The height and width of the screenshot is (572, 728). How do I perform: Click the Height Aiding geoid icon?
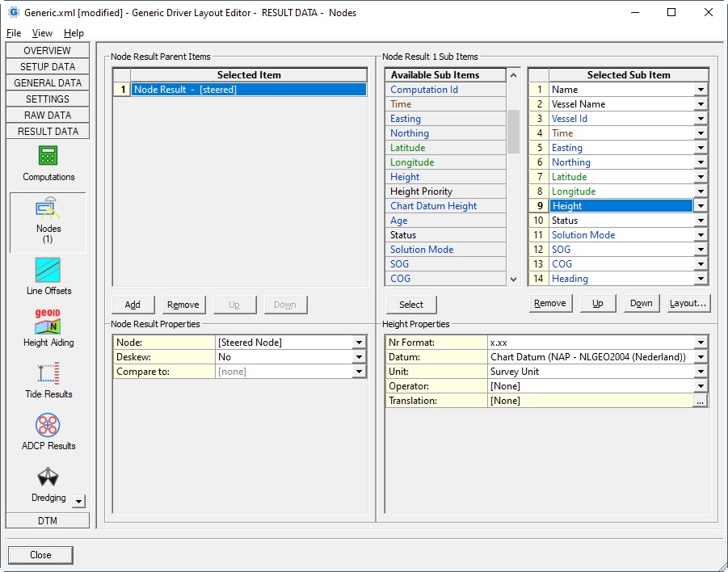coord(48,322)
